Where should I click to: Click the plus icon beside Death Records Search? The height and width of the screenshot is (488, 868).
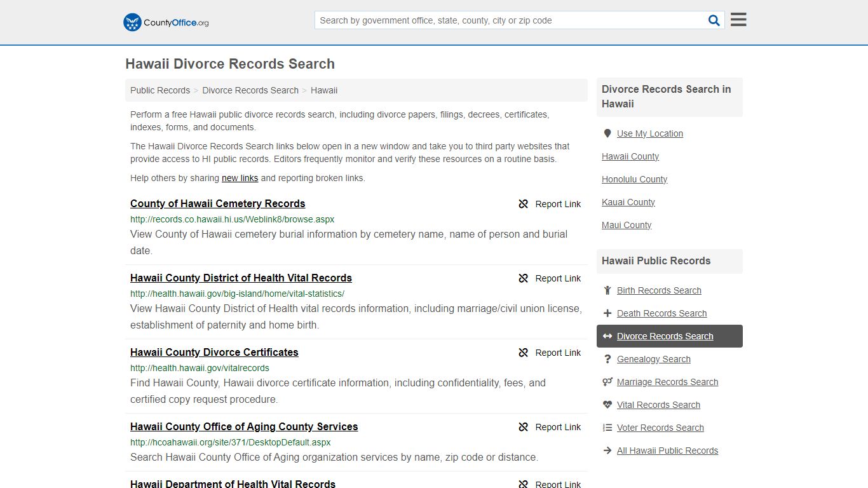607,313
